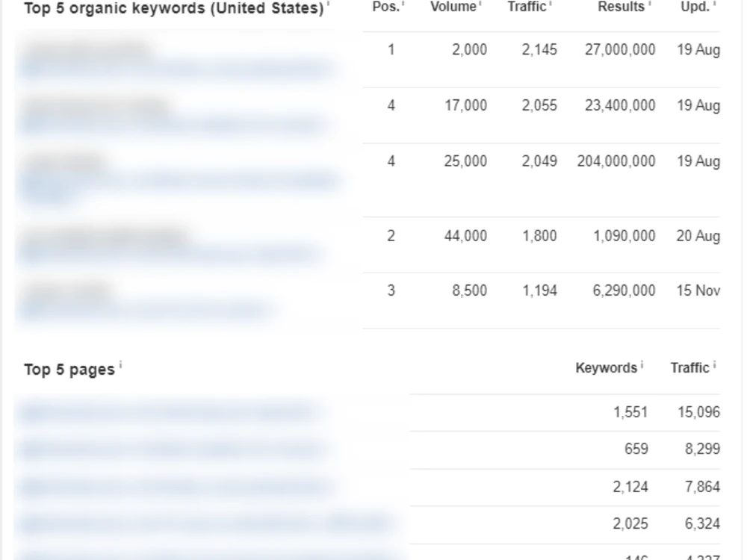Image resolution: width=747 pixels, height=560 pixels.
Task: Click the page traffic value 7,864
Action: [x=702, y=487]
